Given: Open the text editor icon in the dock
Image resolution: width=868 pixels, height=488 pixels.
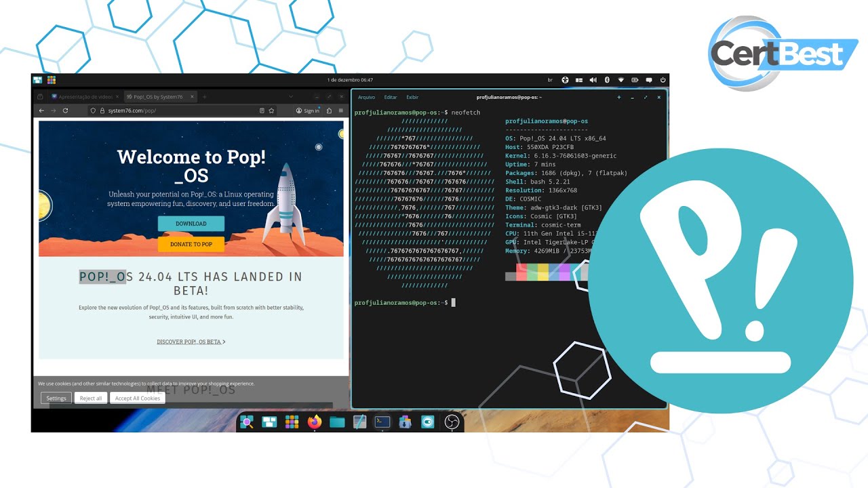Looking at the screenshot, I should click(359, 422).
